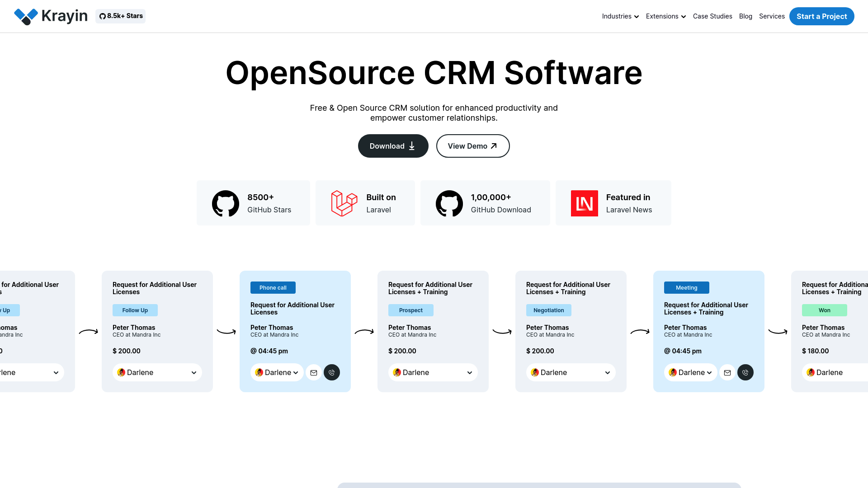
Task: Click the 8500+ GitHub Stars card
Action: (x=253, y=203)
